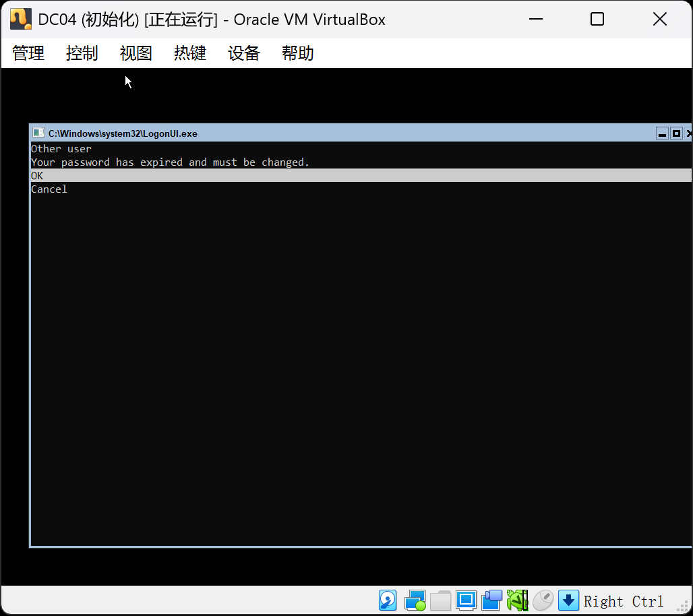Open the 管理 menu

pos(28,53)
